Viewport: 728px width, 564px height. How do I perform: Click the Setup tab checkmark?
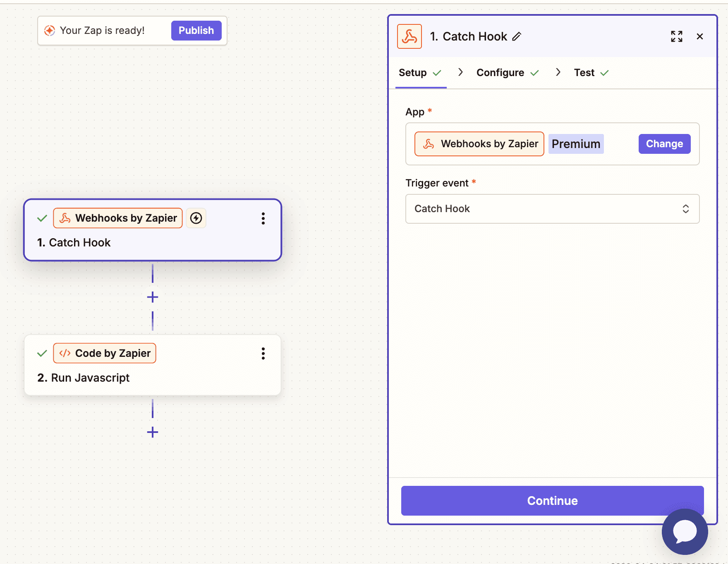coord(437,72)
